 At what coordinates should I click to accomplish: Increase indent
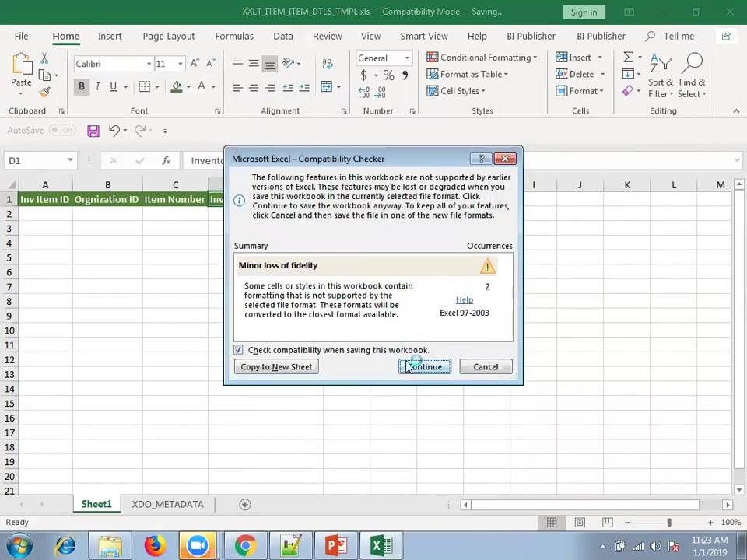pyautogui.click(x=304, y=86)
